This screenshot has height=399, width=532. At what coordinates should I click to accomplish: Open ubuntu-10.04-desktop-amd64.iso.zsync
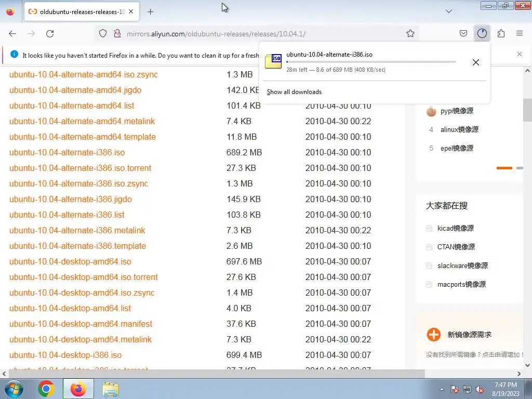pos(82,293)
